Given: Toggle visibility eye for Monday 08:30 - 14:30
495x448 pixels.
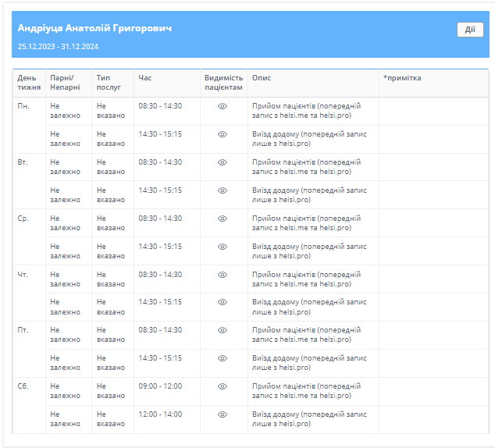Looking at the screenshot, I should pos(223,106).
